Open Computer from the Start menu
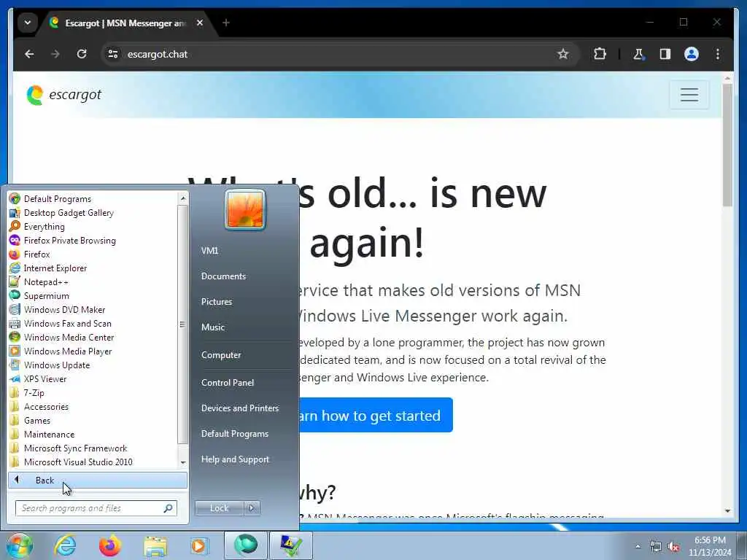 click(x=221, y=355)
